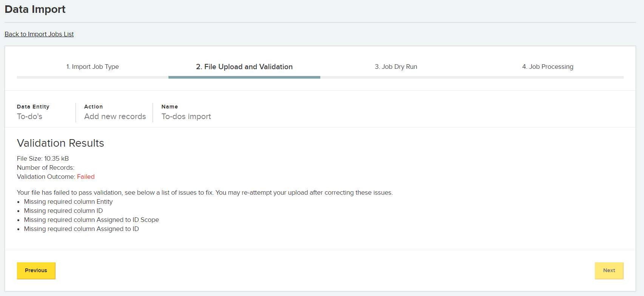Click the Data Entity label

coord(33,107)
